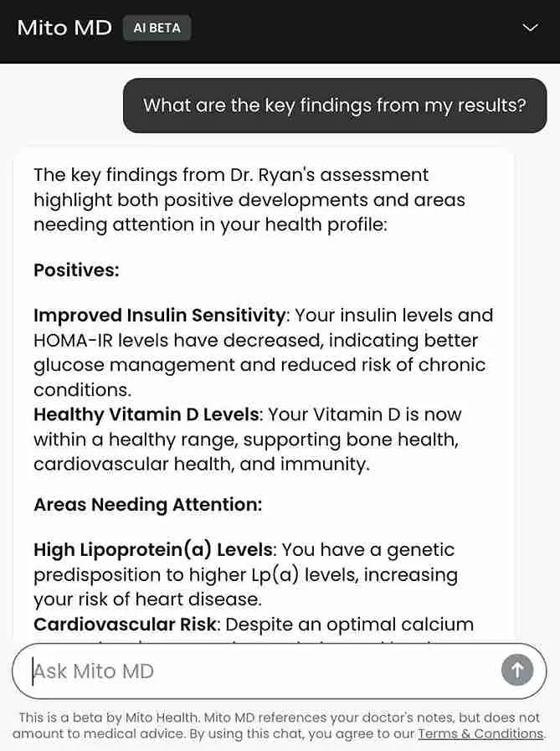Collapse the chat using the header chevron
This screenshot has width=560, height=751.
[x=530, y=28]
